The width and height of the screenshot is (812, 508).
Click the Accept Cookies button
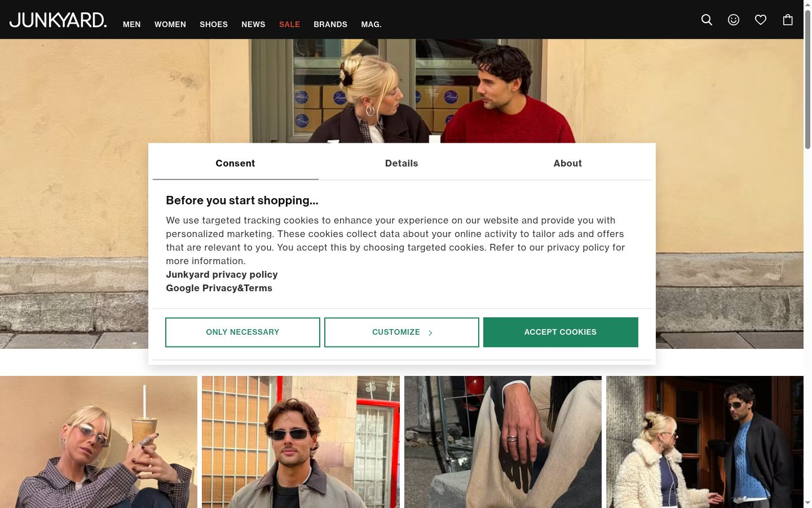[x=561, y=332]
